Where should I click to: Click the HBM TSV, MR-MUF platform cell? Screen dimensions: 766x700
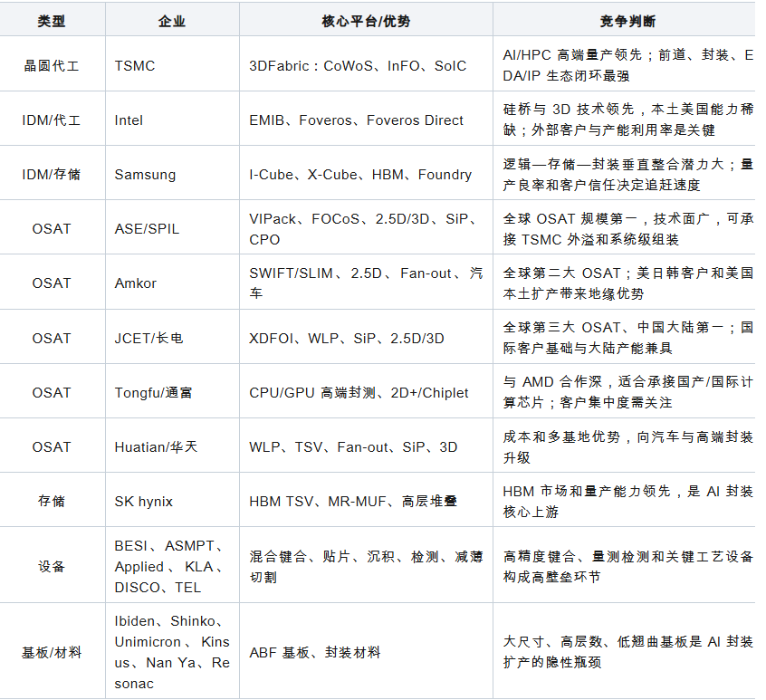click(x=366, y=500)
